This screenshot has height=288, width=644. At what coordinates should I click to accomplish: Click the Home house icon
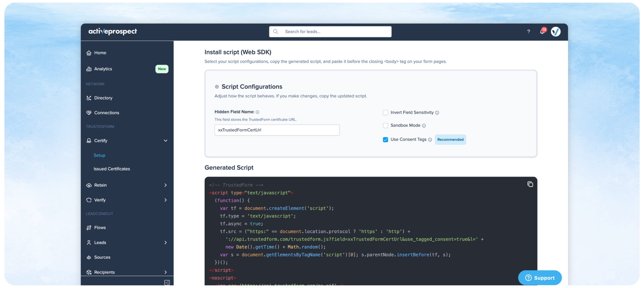[89, 53]
